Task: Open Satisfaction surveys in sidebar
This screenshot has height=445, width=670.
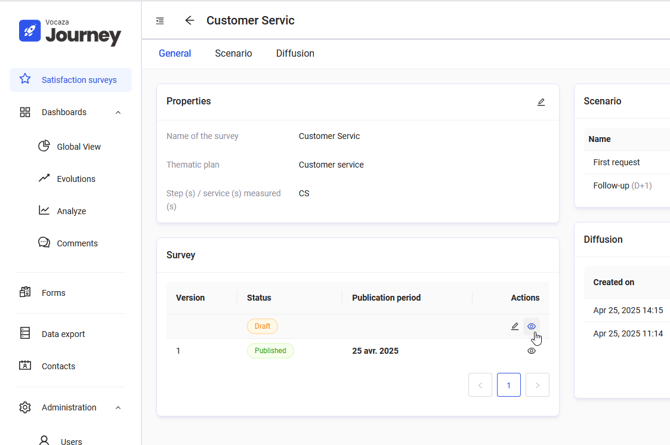Action: [x=78, y=80]
